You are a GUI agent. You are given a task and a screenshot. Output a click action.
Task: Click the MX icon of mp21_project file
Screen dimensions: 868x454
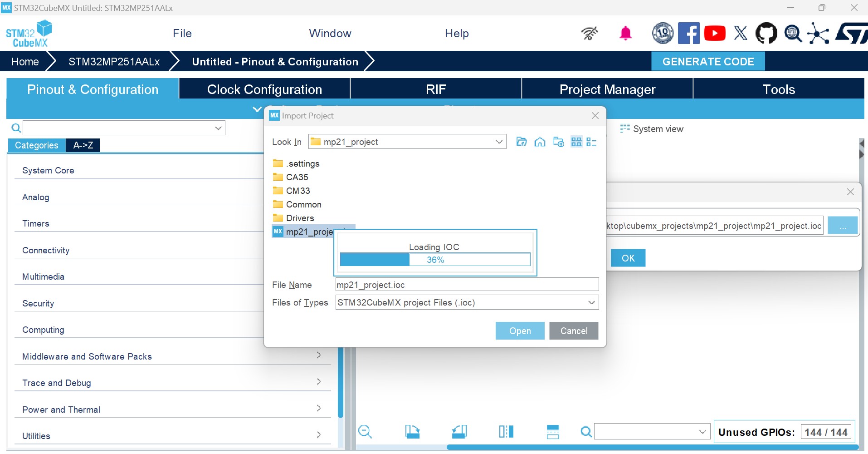coord(278,232)
